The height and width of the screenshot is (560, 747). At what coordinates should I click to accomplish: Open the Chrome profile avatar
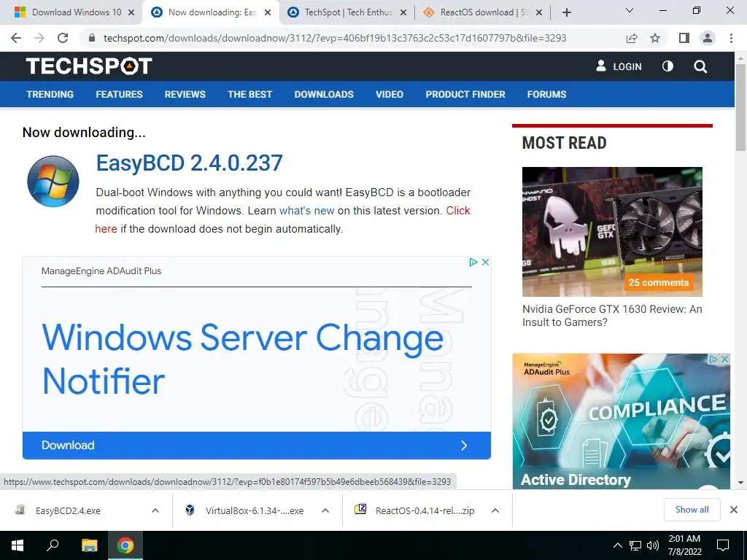pos(708,38)
